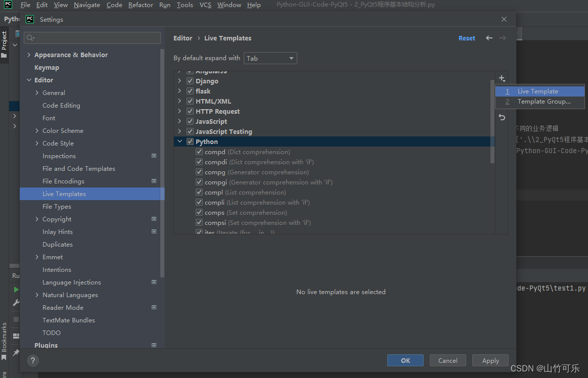Click the Inlay Hints scope icon
588x378 pixels.
coord(154,231)
